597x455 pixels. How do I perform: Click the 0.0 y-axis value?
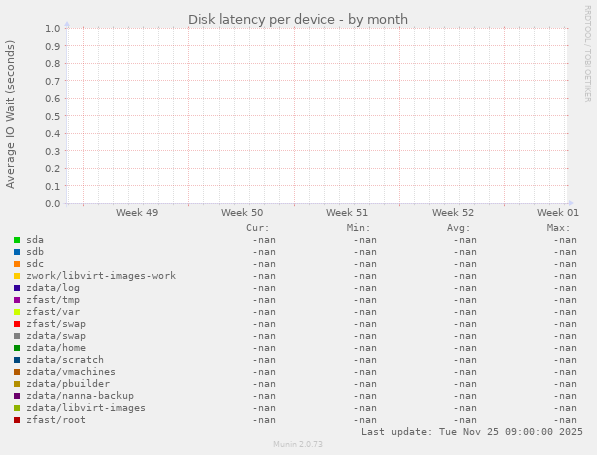(53, 204)
